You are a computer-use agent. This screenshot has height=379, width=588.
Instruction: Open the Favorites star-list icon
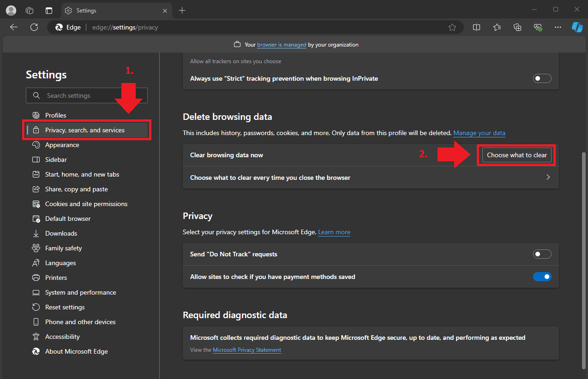click(497, 27)
